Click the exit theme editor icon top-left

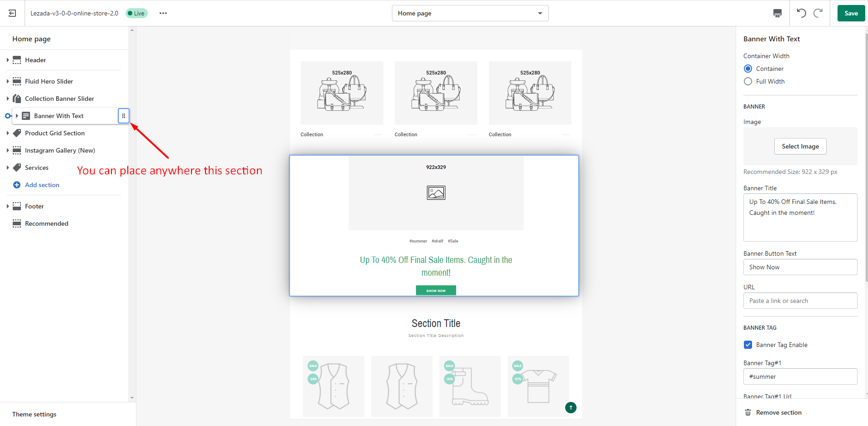(x=12, y=13)
